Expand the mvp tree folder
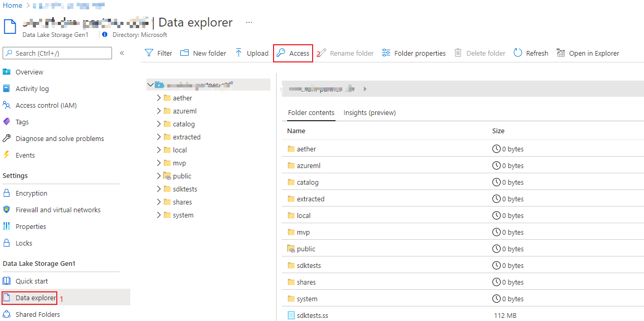The image size is (644, 321). [x=159, y=163]
